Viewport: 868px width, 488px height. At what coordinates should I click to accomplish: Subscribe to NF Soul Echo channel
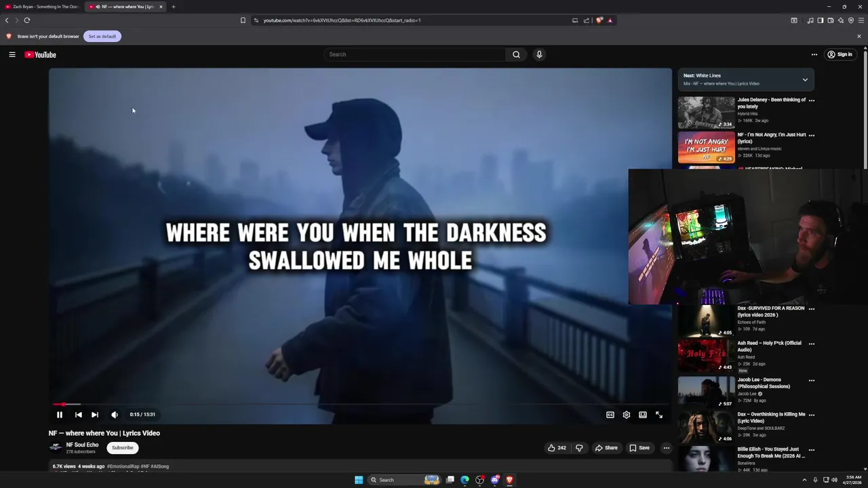(x=123, y=448)
